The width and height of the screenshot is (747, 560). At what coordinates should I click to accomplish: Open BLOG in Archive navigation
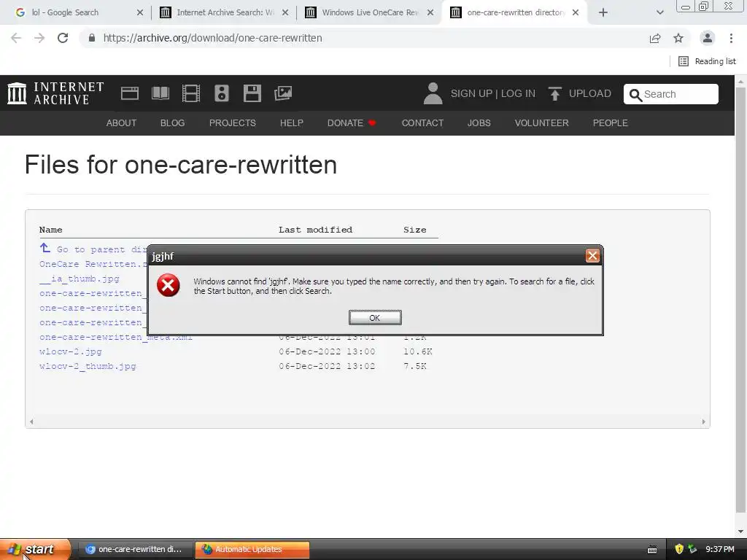[x=172, y=122]
